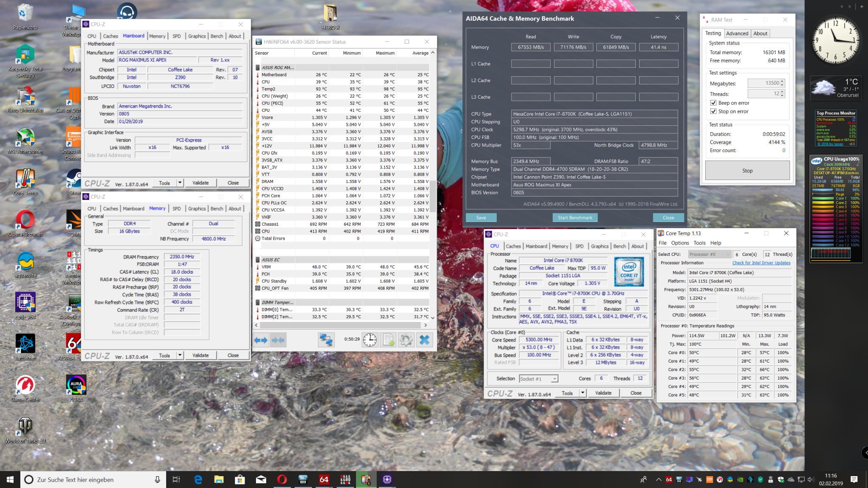Click the HWiNFO blue X close-sensors icon
Image resolution: width=868 pixels, height=488 pixels.
coord(424,340)
